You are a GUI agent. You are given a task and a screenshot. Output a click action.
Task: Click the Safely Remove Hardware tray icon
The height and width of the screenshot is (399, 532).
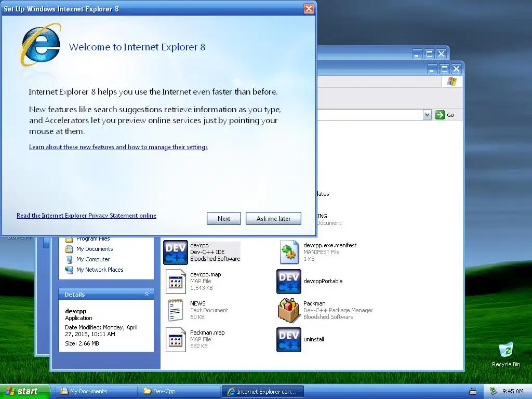tap(494, 391)
